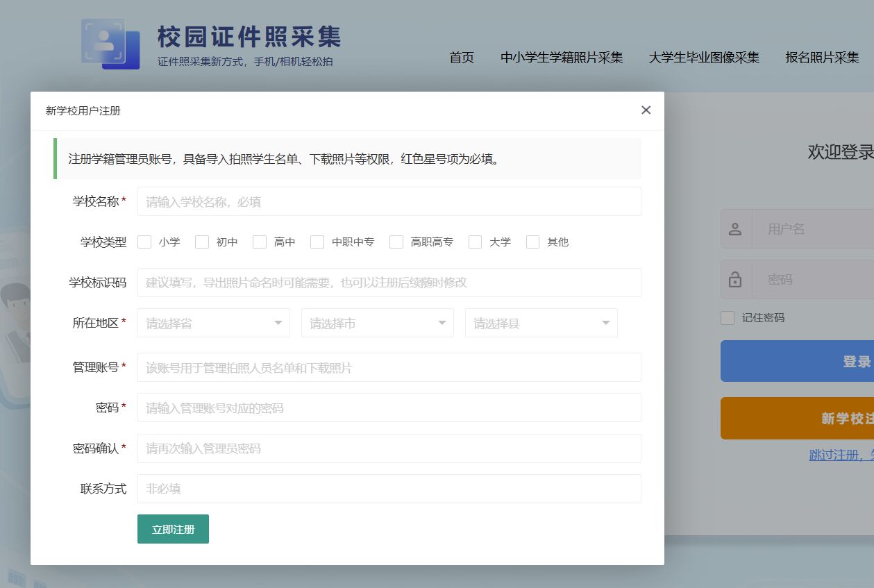The height and width of the screenshot is (588, 874).
Task: Open 大学生毕业图像采集 menu item
Action: (x=704, y=58)
